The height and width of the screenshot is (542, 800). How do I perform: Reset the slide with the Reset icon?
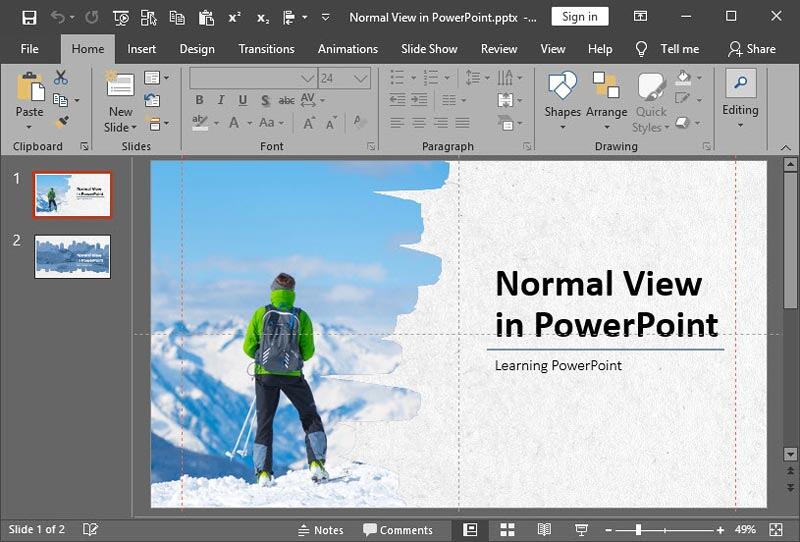click(152, 100)
